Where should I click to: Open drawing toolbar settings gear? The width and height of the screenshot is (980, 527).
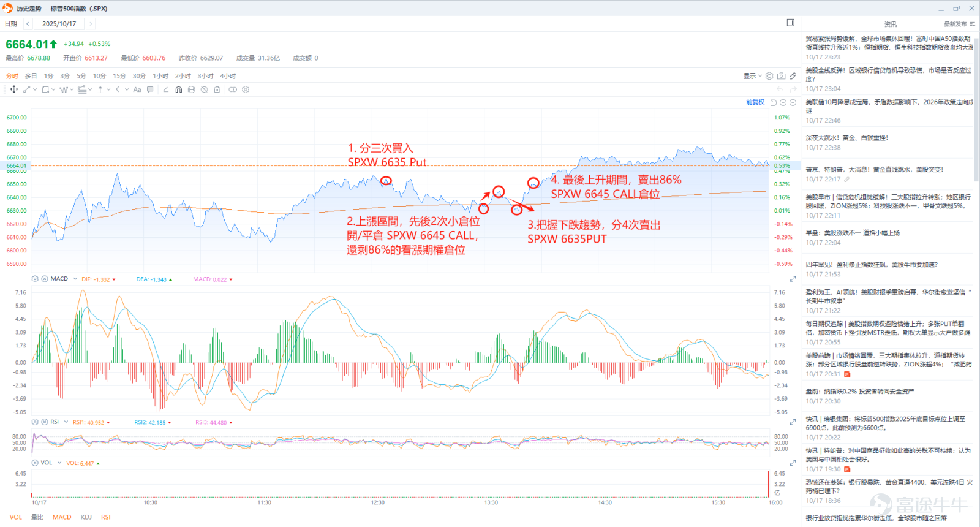pyautogui.click(x=246, y=89)
